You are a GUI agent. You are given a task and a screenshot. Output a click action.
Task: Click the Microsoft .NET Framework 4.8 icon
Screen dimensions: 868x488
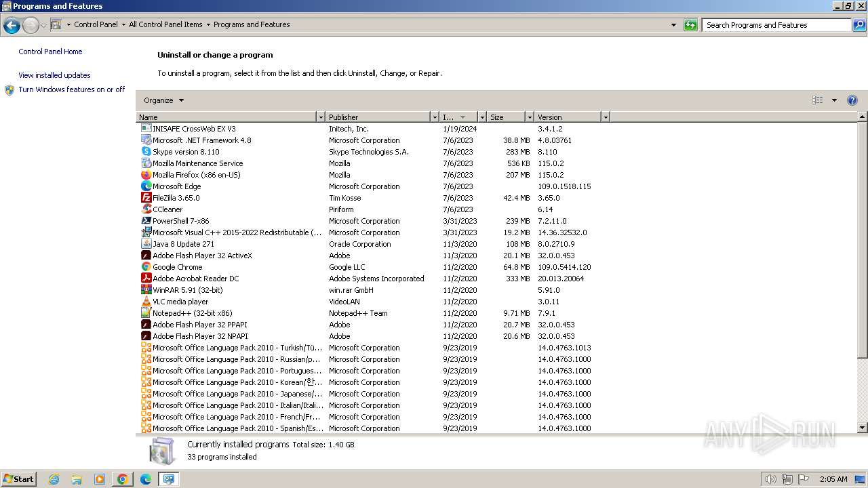[146, 140]
